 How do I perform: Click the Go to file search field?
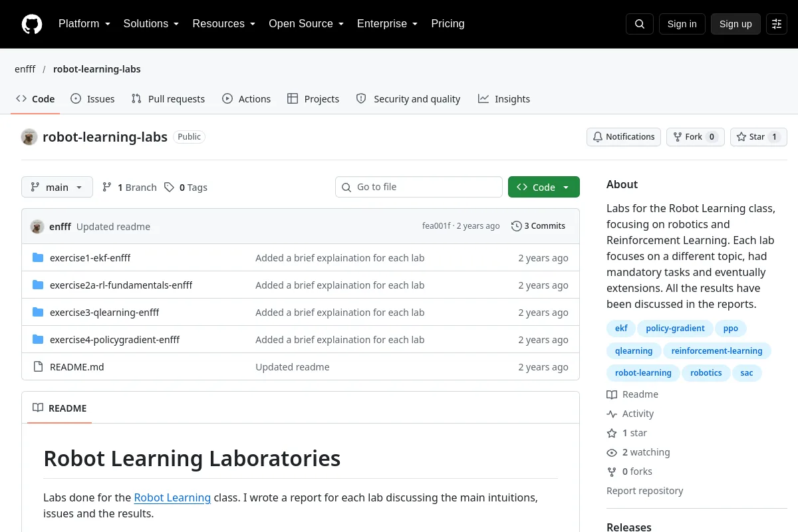(x=419, y=187)
